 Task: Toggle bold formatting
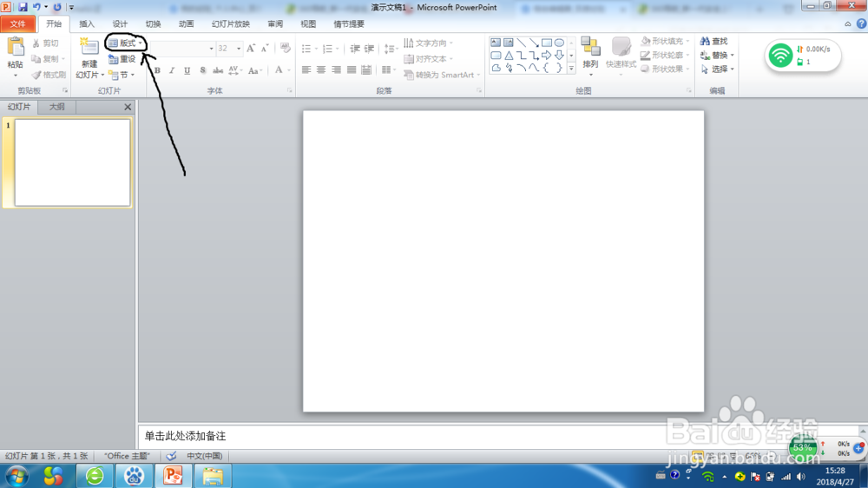[157, 70]
